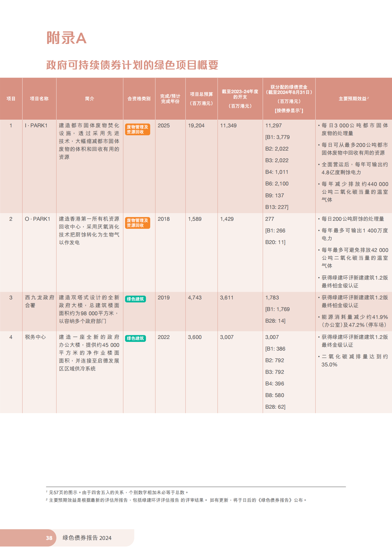Click the 主要预期效益 column header
The image size is (392, 555).
click(x=353, y=99)
